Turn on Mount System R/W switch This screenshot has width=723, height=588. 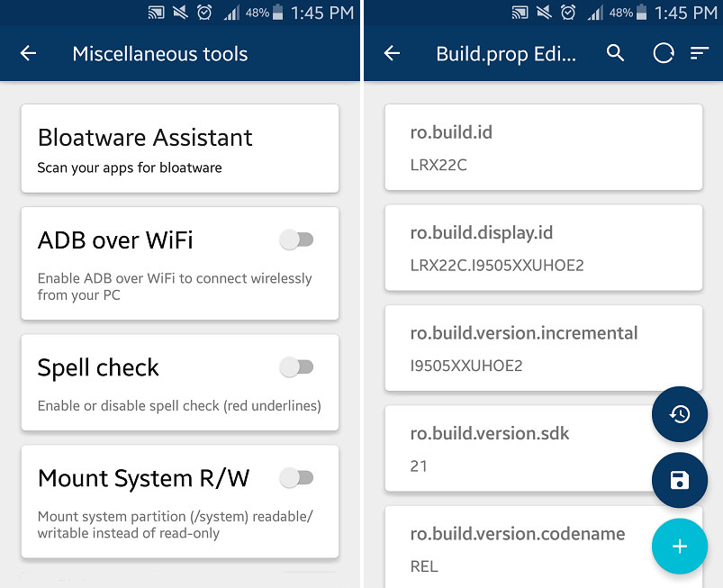(x=296, y=478)
